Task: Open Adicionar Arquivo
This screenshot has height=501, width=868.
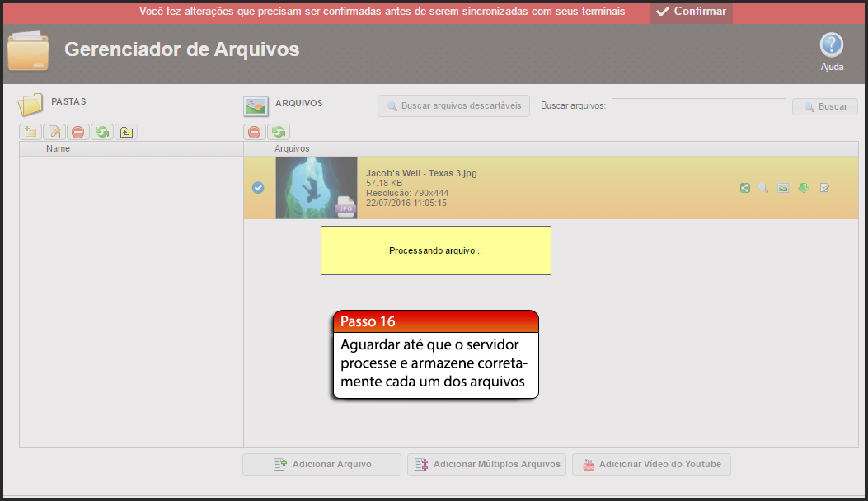Action: pos(321,464)
